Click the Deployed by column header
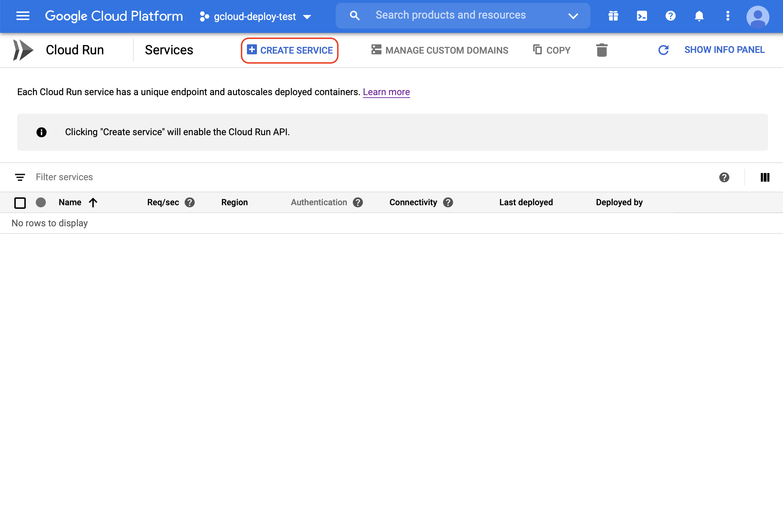Image resolution: width=783 pixels, height=532 pixels. pos(619,202)
